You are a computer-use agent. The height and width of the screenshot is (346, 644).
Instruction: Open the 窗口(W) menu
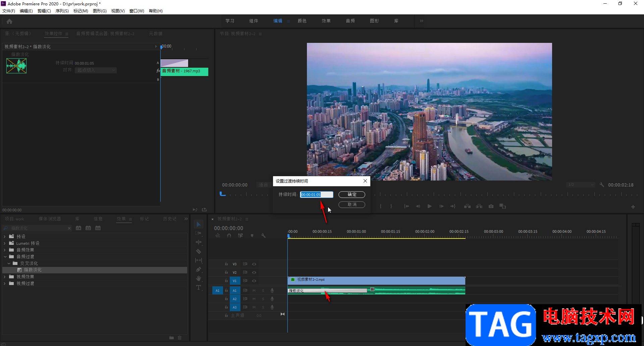point(137,11)
